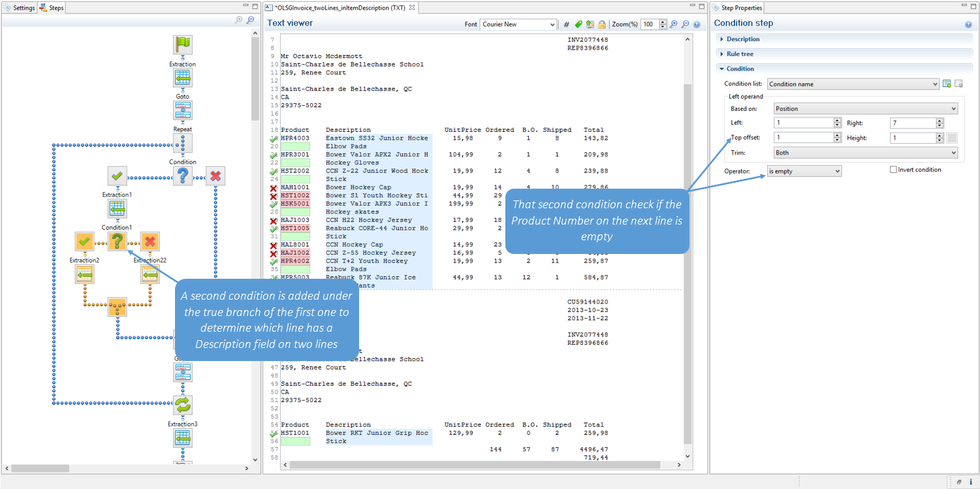Click the padlock icon in viewer toolbar

[x=601, y=24]
